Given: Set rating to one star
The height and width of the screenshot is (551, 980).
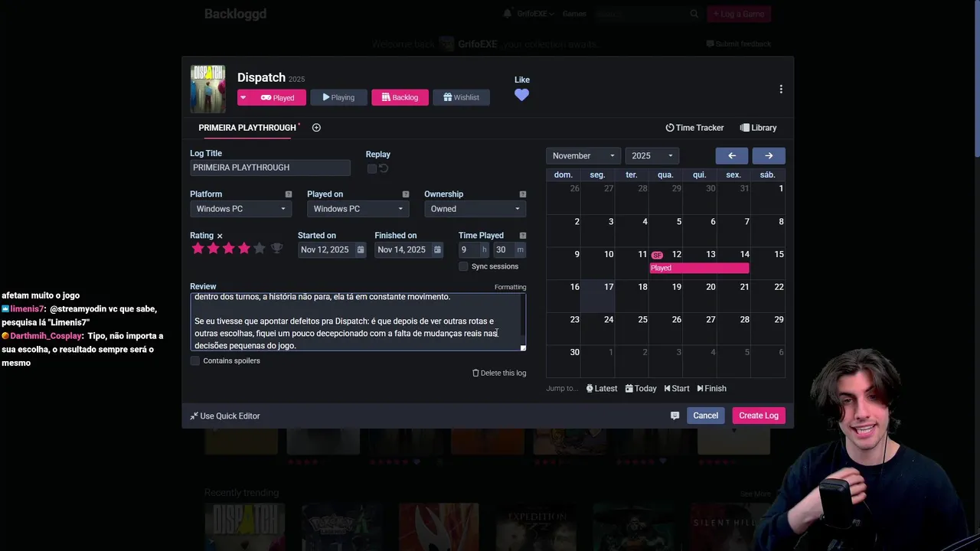Looking at the screenshot, I should pos(198,249).
